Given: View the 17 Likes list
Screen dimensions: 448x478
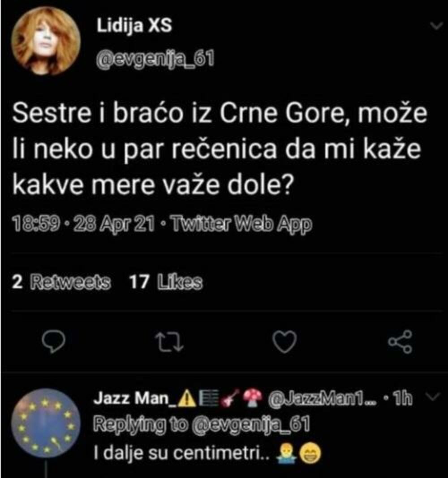Looking at the screenshot, I should coord(166,282).
